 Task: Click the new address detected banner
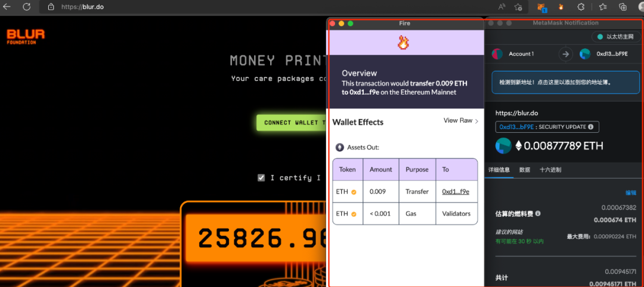coord(565,82)
